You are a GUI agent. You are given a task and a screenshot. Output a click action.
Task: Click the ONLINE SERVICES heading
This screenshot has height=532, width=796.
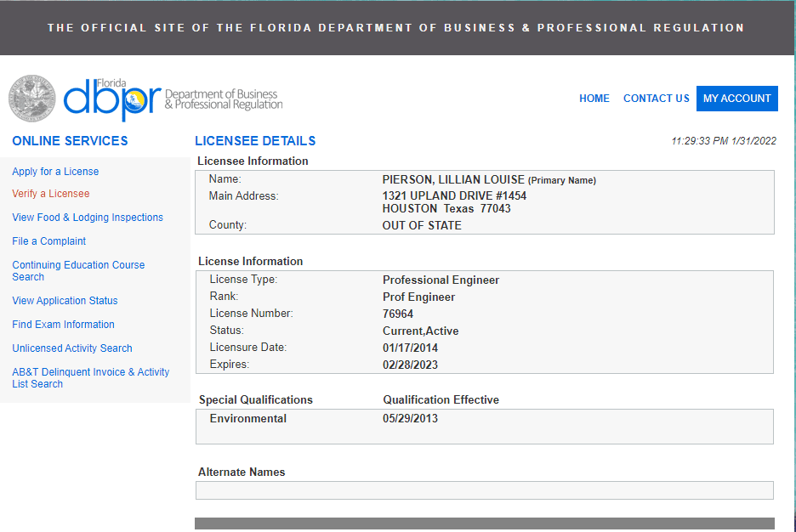click(70, 141)
